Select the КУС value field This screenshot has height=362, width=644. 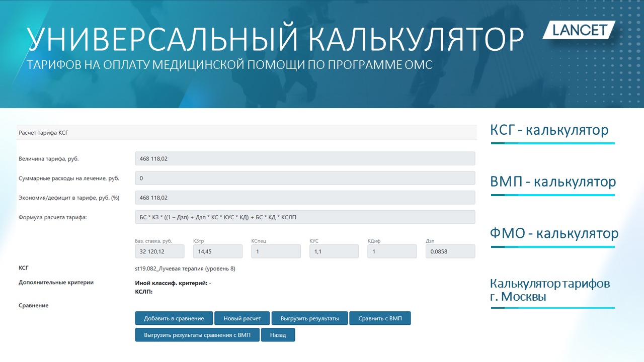pyautogui.click(x=334, y=251)
